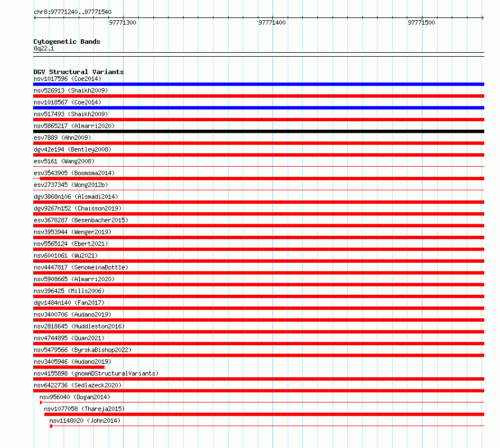Click nsv517493 (Shaikh2009) label
The height and width of the screenshot is (448, 500).
[71, 114]
